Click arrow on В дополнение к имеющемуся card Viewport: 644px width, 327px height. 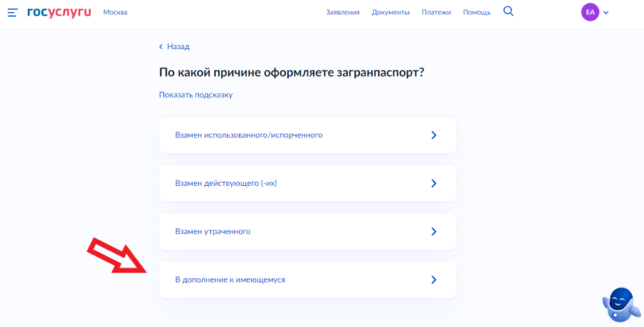pyautogui.click(x=433, y=280)
